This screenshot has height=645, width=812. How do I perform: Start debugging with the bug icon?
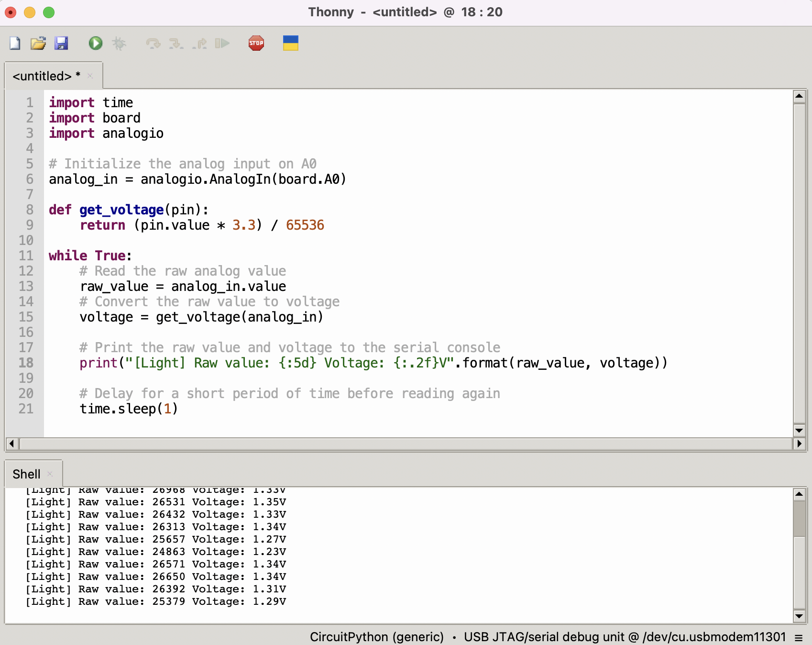[x=119, y=44]
